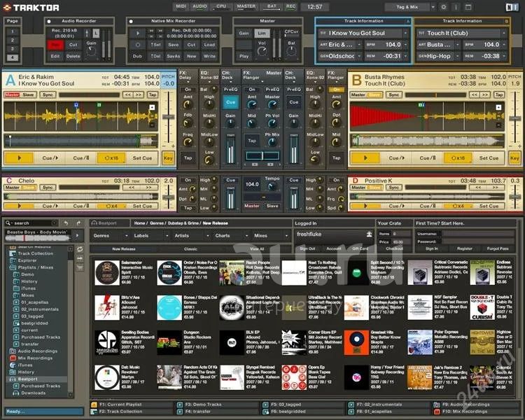Select layout page 1
The width and height of the screenshot is (525, 420).
pyautogui.click(x=13, y=31)
